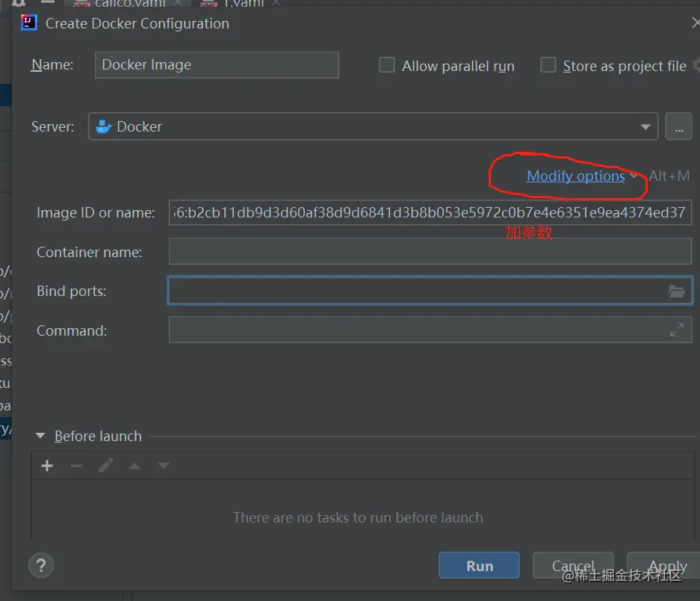Click the Run button
The image size is (700, 601).
(x=479, y=565)
